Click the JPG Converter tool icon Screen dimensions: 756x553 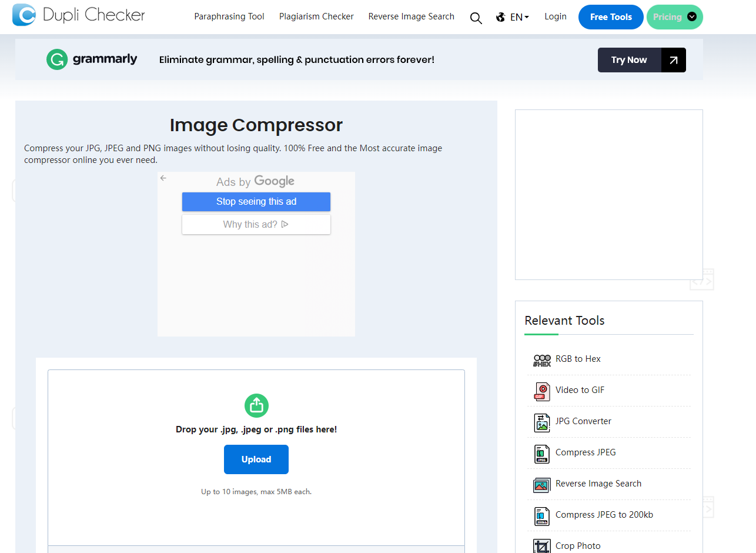pyautogui.click(x=542, y=422)
